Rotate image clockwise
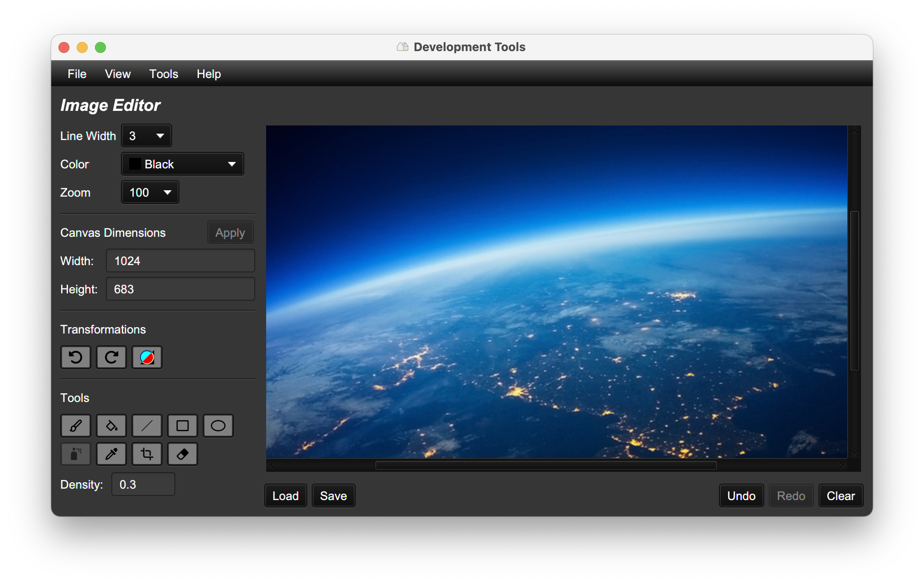Image resolution: width=924 pixels, height=584 pixels. pos(111,357)
